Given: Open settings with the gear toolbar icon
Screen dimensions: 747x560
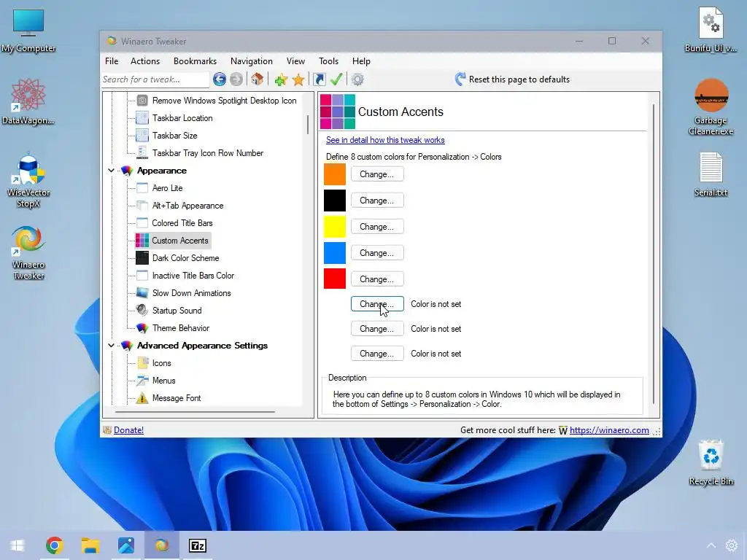Looking at the screenshot, I should pos(357,79).
